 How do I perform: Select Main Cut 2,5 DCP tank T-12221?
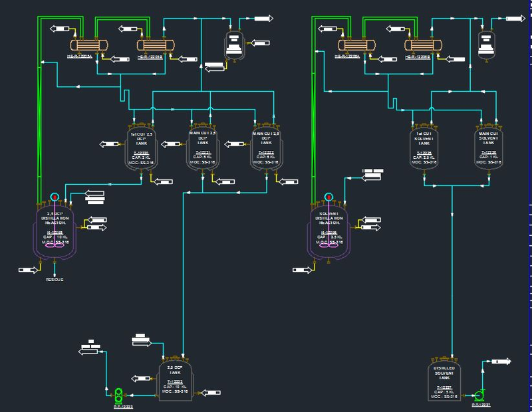coord(201,146)
